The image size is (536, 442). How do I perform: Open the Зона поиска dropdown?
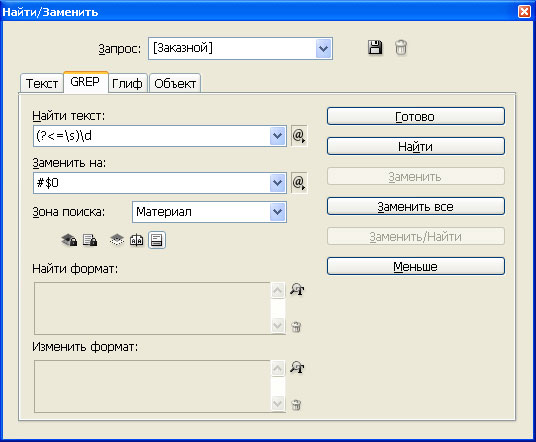pos(278,212)
